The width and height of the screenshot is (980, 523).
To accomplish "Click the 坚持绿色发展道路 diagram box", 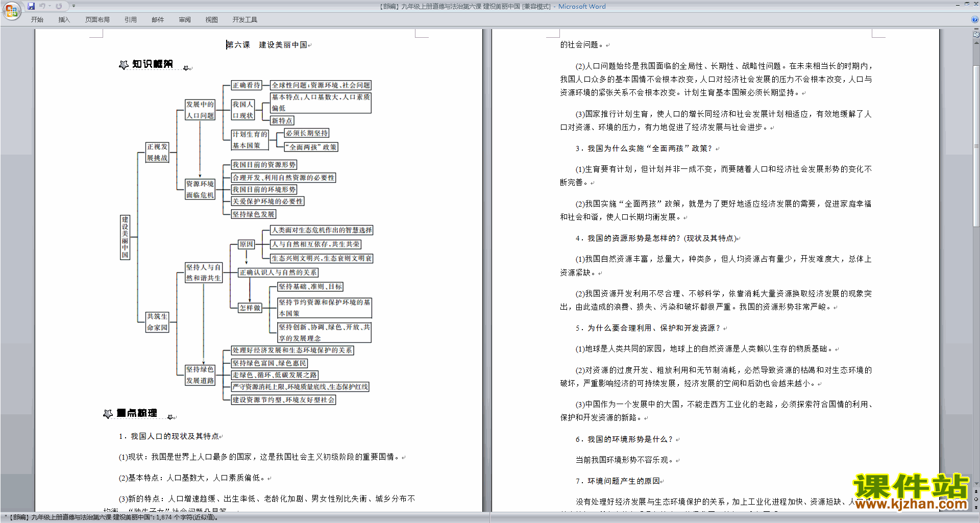I will click(x=200, y=375).
